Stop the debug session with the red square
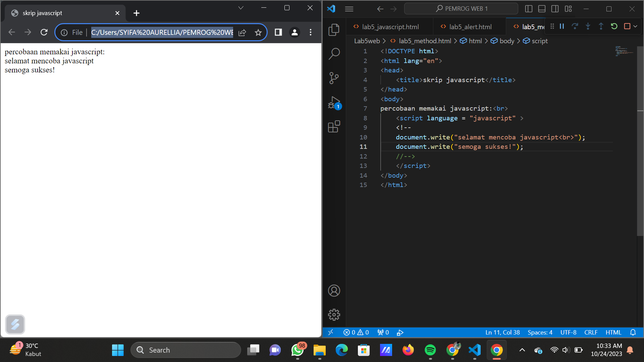 (x=627, y=26)
